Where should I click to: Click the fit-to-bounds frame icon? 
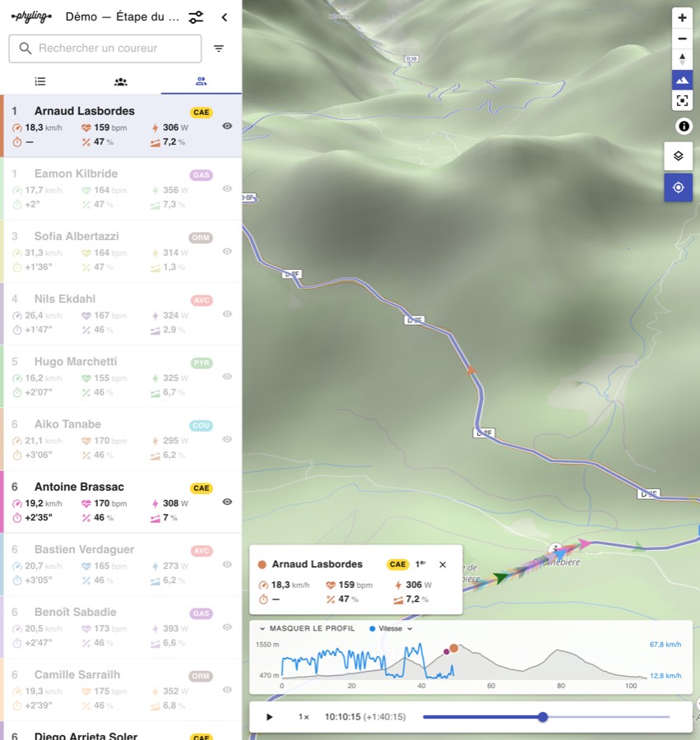point(682,100)
